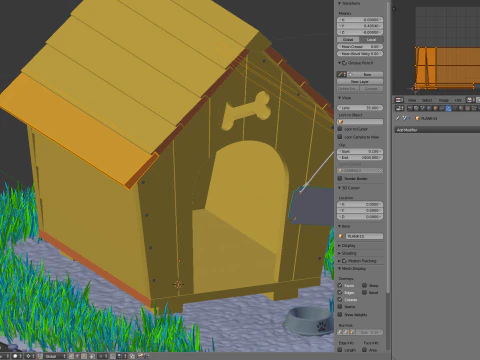
Task: Open the Object properties tab
Action: tap(435, 108)
